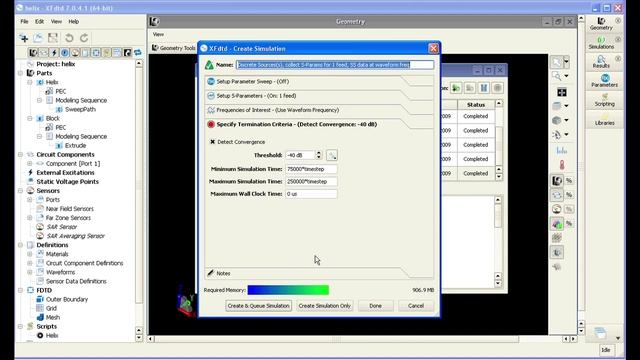Click the mesh view icon in view toolbar

[x=557, y=238]
